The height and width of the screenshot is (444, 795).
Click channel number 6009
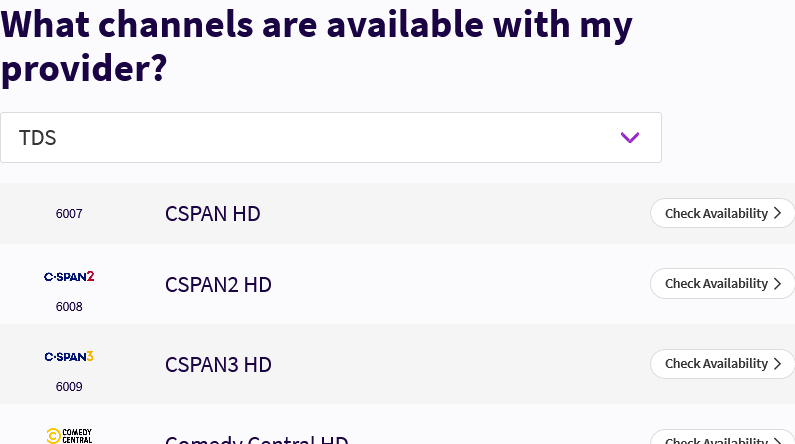click(x=69, y=387)
